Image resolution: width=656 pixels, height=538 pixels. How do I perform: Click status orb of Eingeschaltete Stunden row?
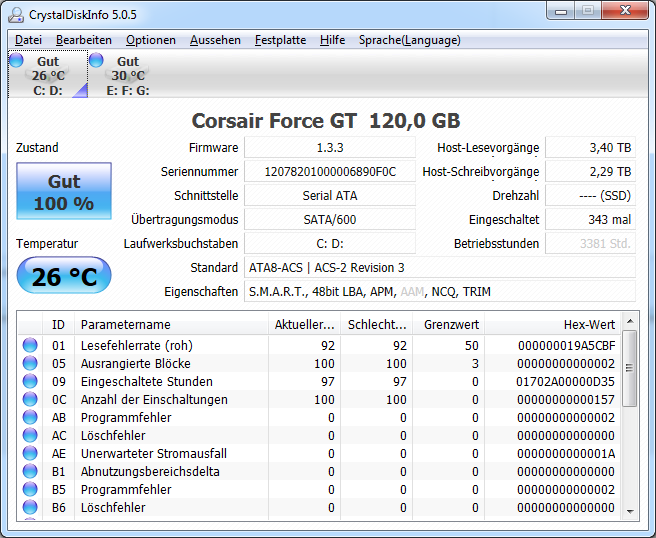[30, 381]
